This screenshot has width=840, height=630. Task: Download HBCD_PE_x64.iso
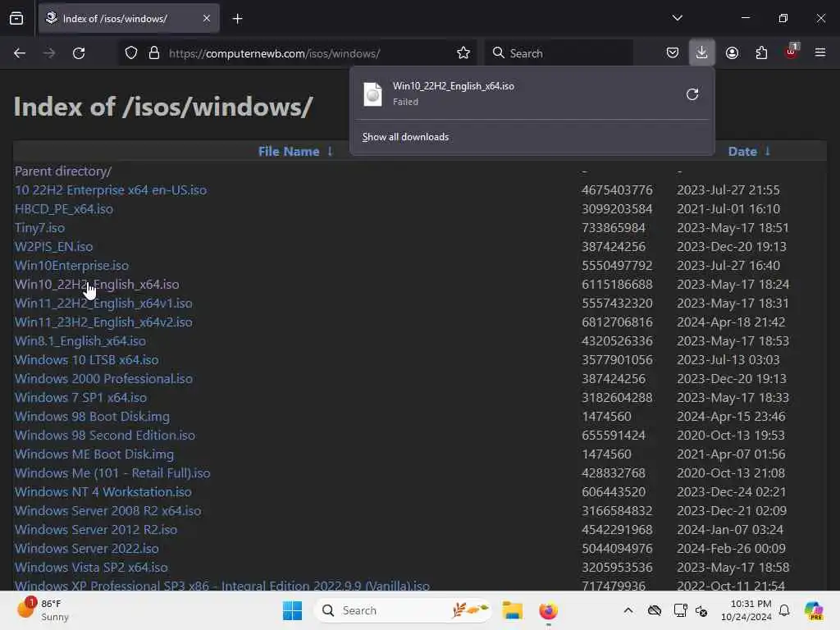64,209
